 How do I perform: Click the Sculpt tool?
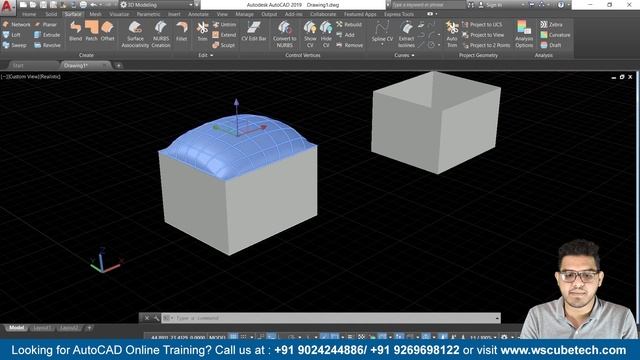click(223, 45)
